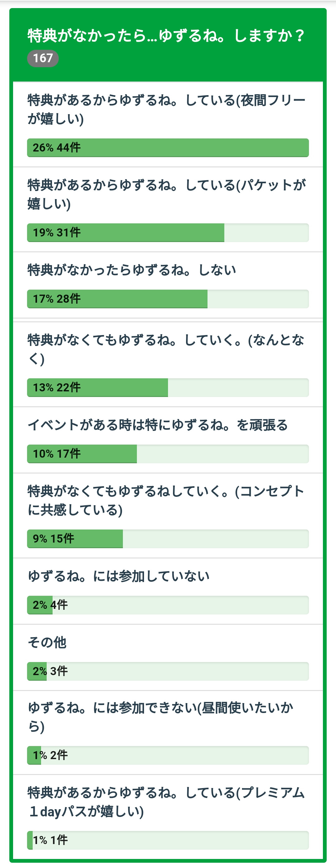Select the option mentioning 昼間使いたいから

[161, 717]
